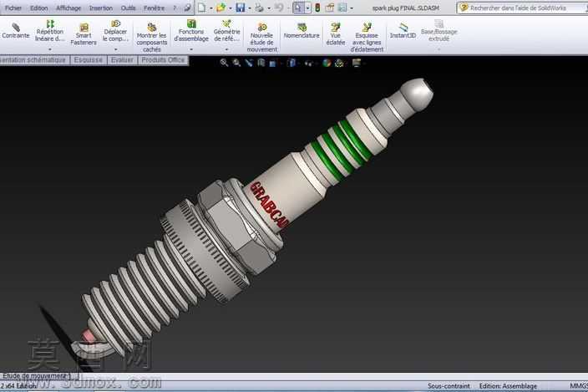Open Smart Fasteners tool
Screen dimensions: 588x392
pyautogui.click(x=84, y=34)
